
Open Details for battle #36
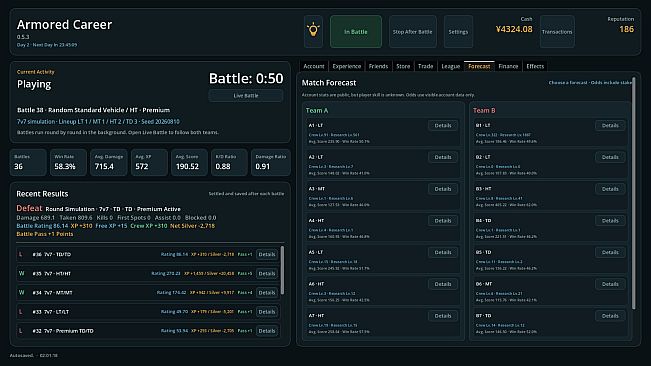[x=267, y=254]
